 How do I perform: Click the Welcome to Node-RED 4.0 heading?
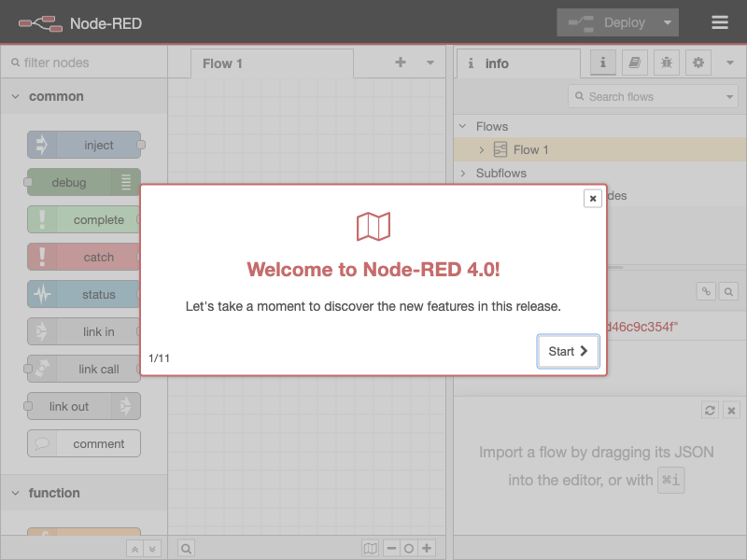tap(373, 270)
